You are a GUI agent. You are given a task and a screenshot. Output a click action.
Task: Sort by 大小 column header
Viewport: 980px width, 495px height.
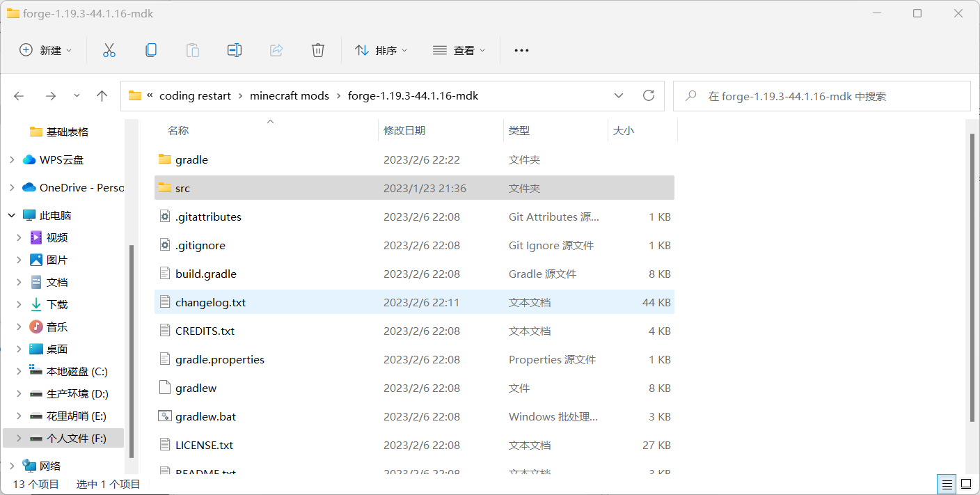coord(623,130)
